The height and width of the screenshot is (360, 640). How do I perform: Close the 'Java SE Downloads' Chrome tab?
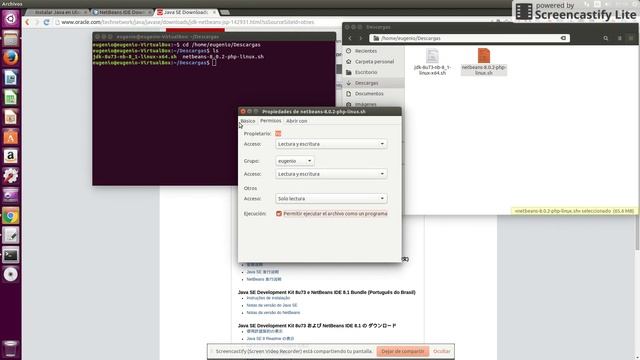tap(214, 12)
